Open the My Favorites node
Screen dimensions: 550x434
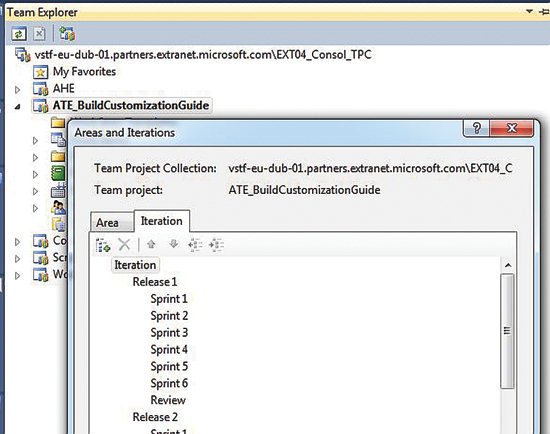[84, 72]
